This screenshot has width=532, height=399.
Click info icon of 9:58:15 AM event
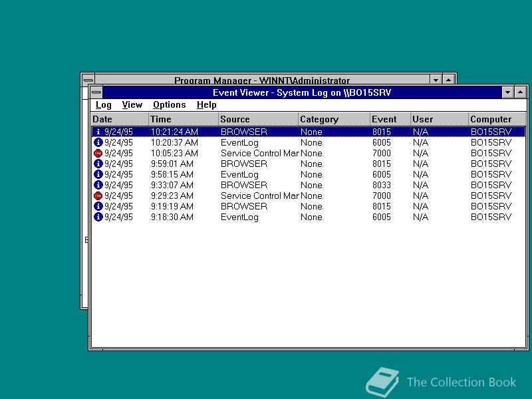point(98,174)
